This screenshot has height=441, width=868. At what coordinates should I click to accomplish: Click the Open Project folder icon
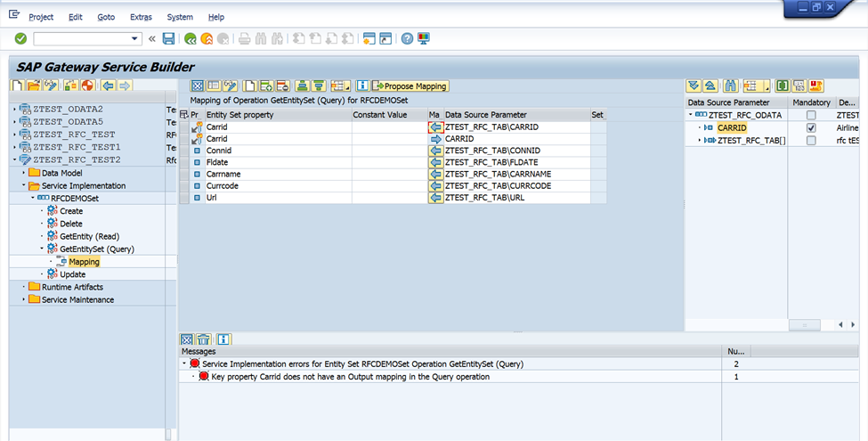click(x=34, y=86)
